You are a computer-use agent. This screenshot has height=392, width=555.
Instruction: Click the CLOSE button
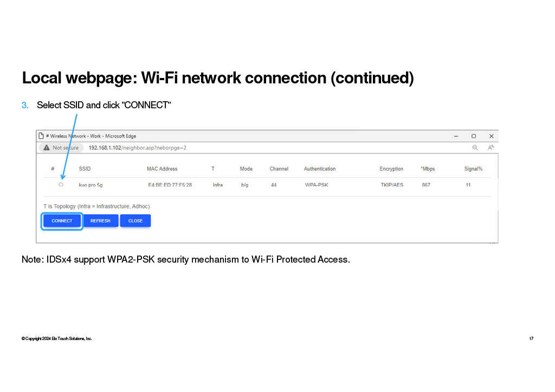[135, 221]
